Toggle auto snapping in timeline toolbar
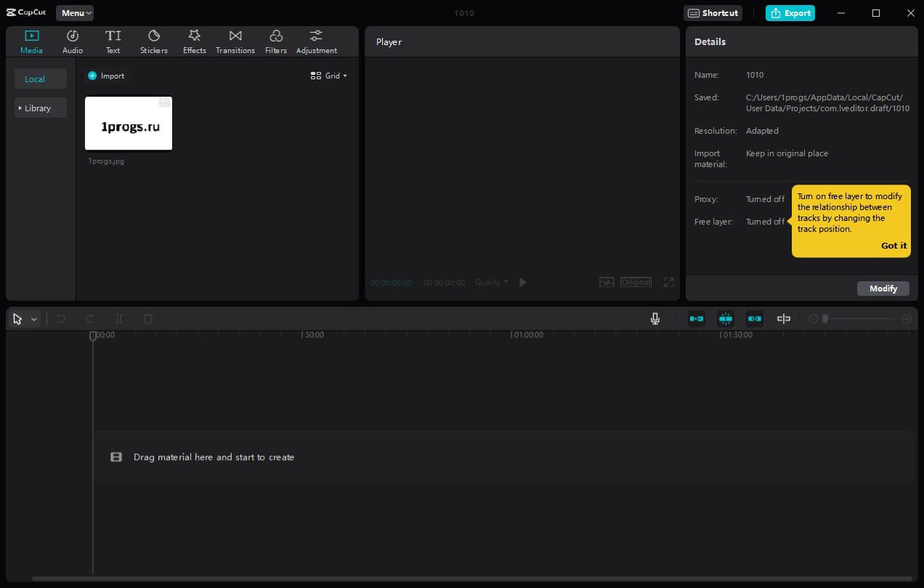 tap(725, 319)
